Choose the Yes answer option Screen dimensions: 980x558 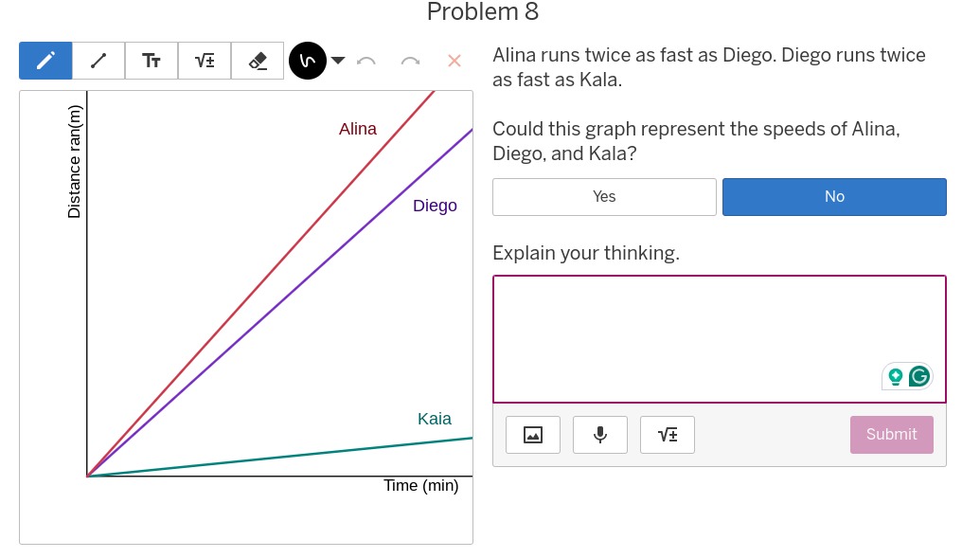tap(604, 197)
